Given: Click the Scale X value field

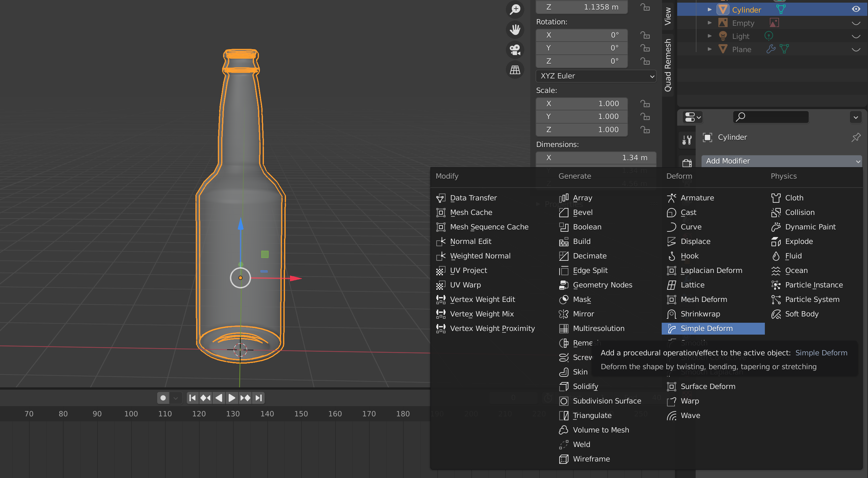Looking at the screenshot, I should (582, 104).
